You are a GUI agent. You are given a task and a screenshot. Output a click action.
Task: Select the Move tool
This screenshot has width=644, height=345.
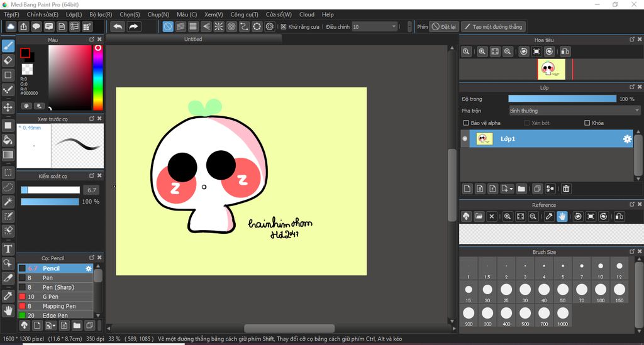(x=8, y=107)
